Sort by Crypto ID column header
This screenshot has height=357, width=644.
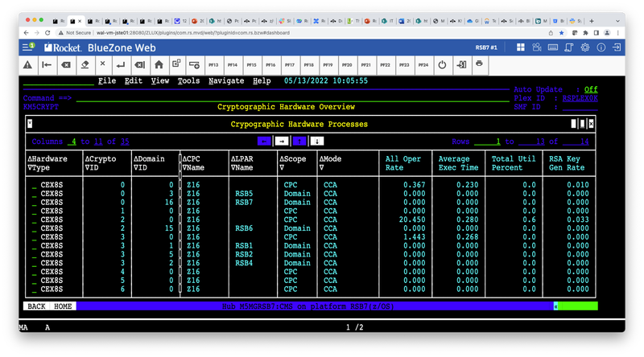click(101, 163)
